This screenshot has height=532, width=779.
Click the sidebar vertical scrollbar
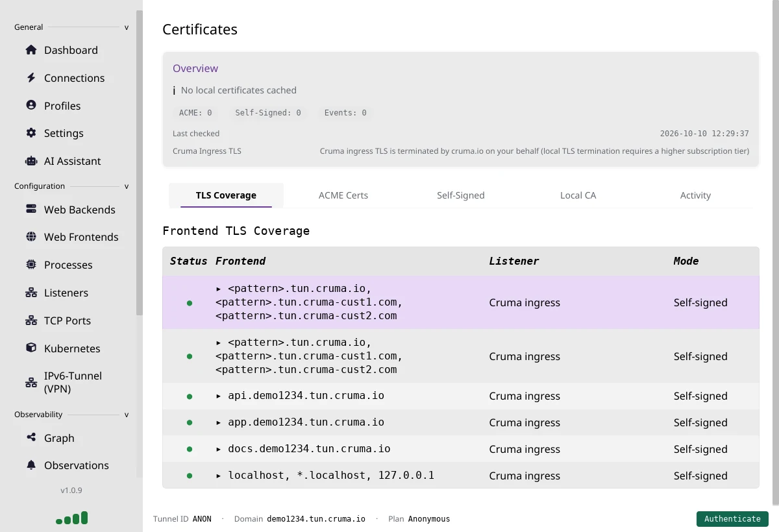[x=139, y=162]
